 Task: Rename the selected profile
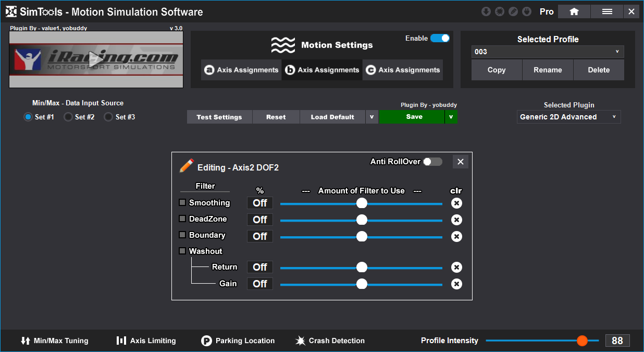[x=548, y=70]
